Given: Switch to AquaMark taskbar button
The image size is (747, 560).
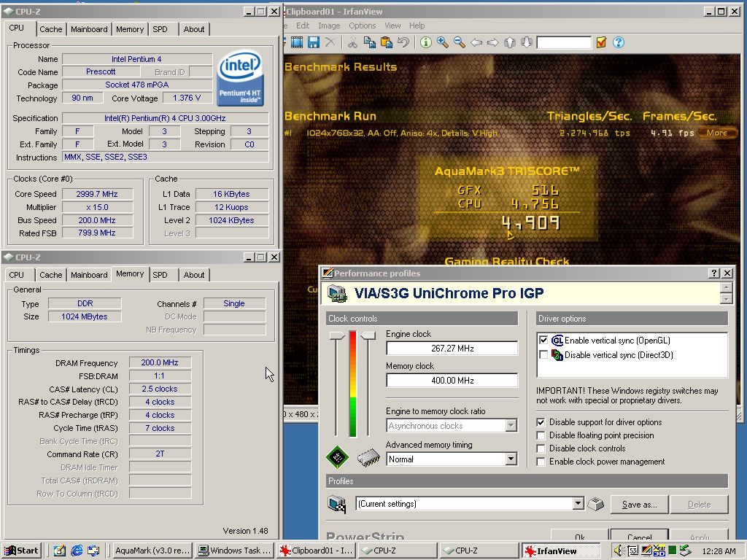Looking at the screenshot, I should (152, 551).
